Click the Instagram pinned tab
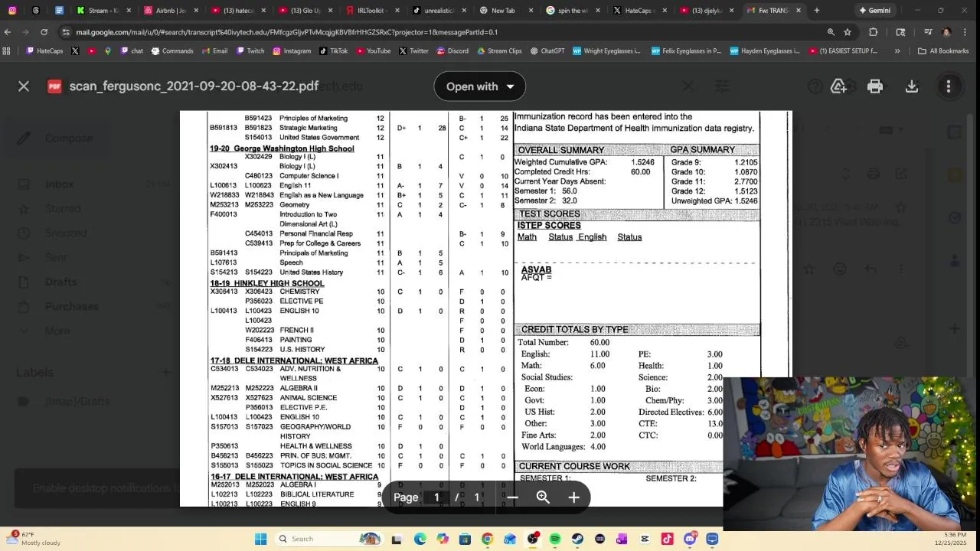 (x=12, y=11)
